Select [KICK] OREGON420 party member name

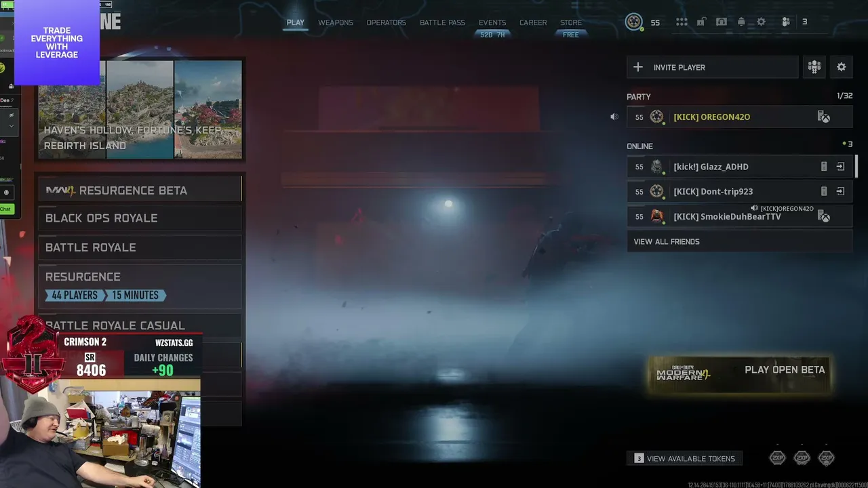(711, 117)
